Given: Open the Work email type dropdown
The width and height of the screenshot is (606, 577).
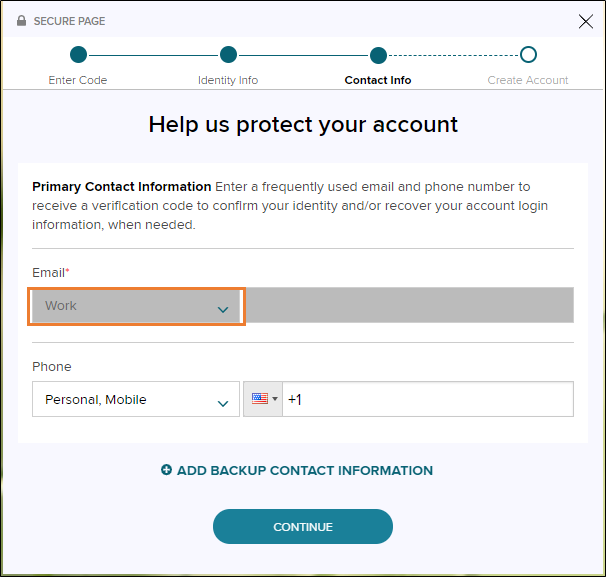Looking at the screenshot, I should point(136,306).
